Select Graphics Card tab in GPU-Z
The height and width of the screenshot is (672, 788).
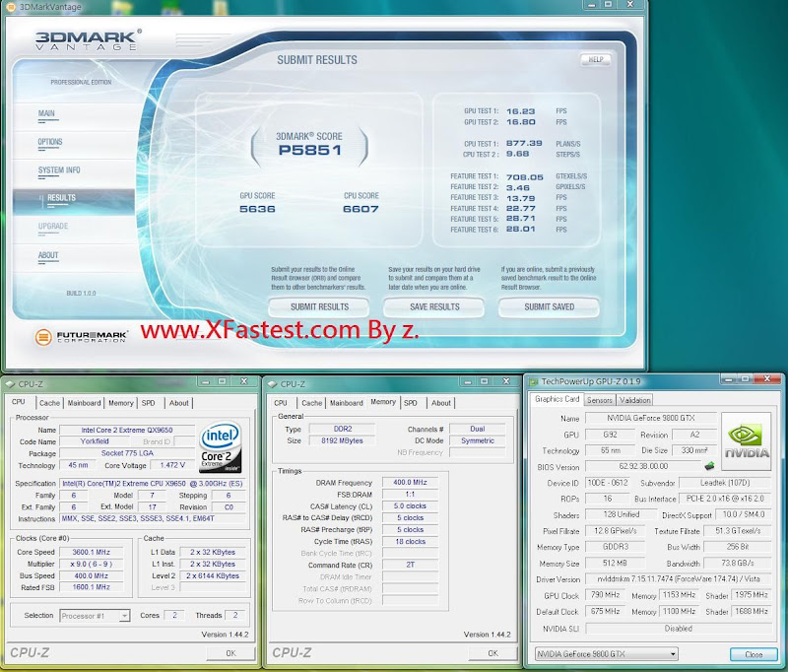point(557,399)
